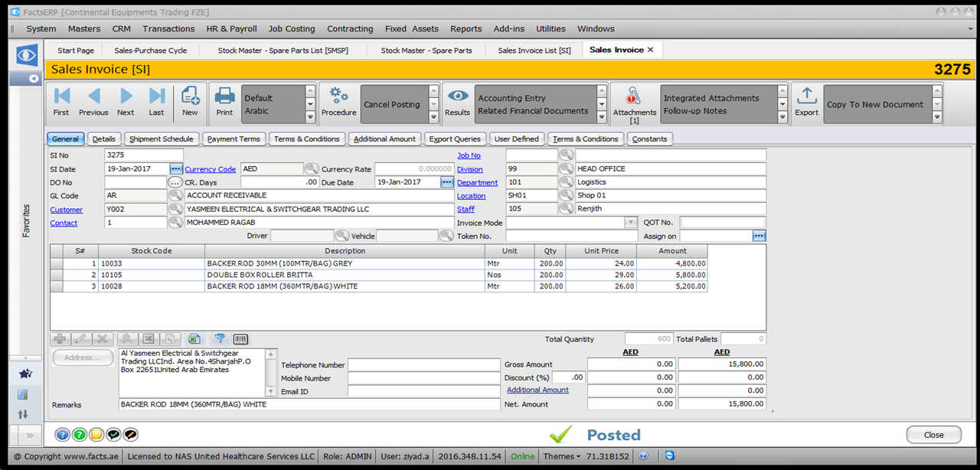Collapse the sidebar with the arrow button
This screenshot has height=470, width=980.
click(x=34, y=79)
